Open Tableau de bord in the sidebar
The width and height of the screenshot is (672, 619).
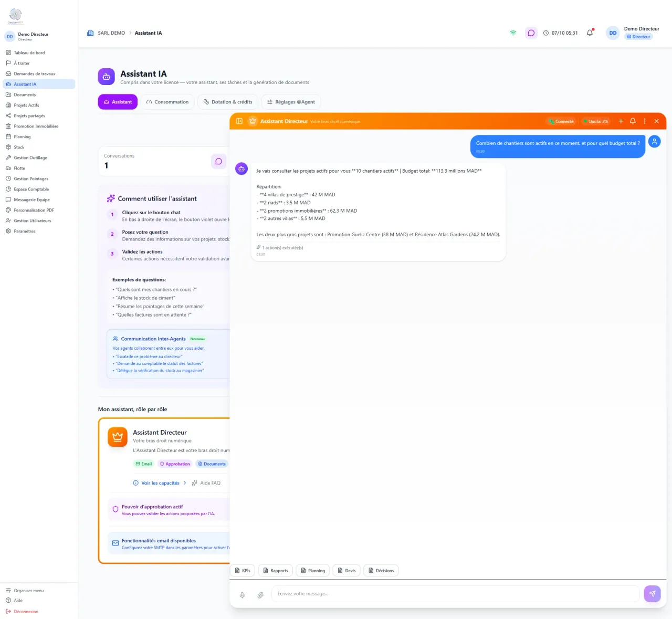point(39,53)
